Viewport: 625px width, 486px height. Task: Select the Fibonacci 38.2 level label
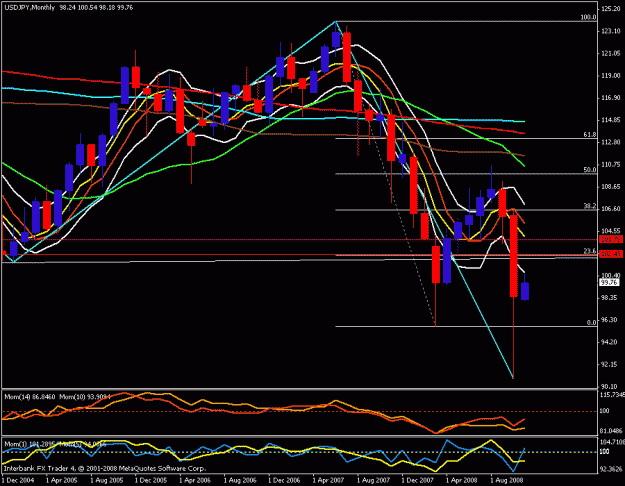[x=590, y=206]
